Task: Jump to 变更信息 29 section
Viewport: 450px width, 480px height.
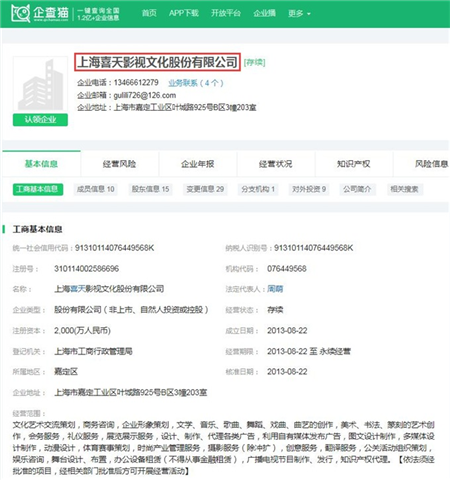Action: (x=205, y=189)
